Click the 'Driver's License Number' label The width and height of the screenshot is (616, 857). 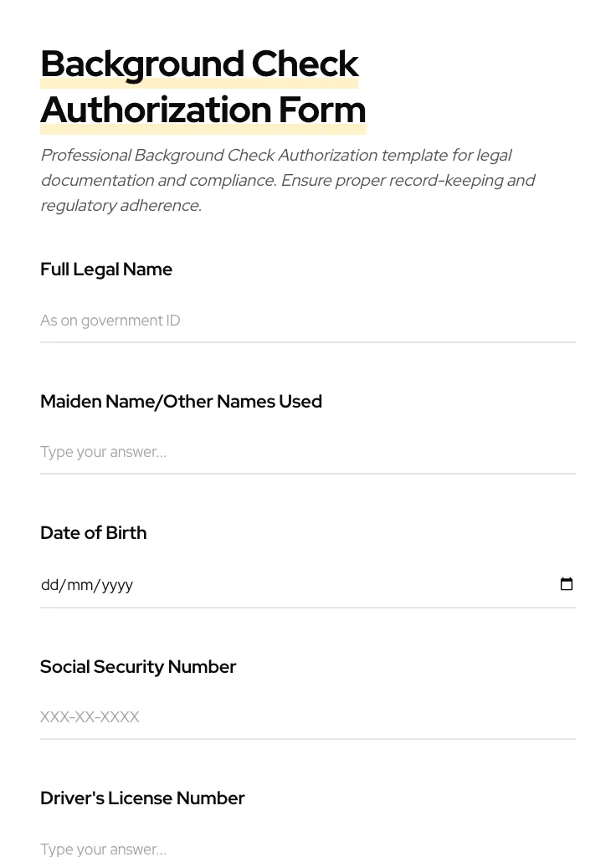(x=142, y=798)
